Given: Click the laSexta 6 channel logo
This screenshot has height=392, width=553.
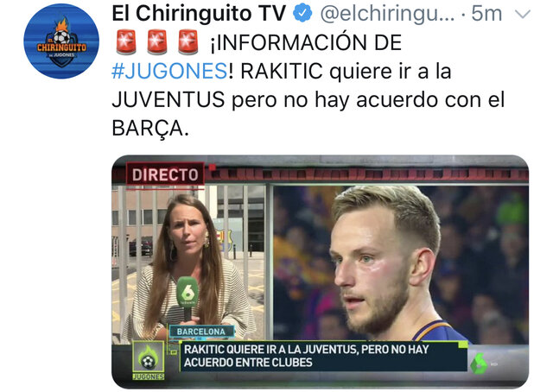Looking at the screenshot, I should tap(479, 364).
